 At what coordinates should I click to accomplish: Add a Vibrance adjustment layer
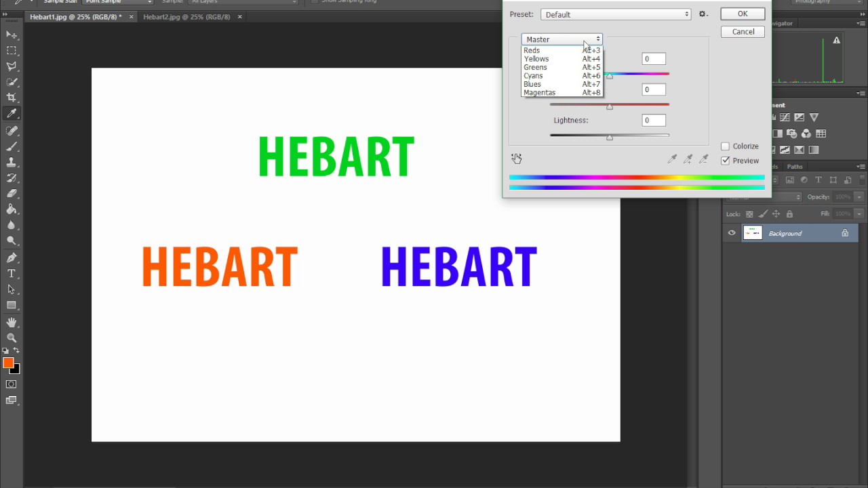point(814,117)
